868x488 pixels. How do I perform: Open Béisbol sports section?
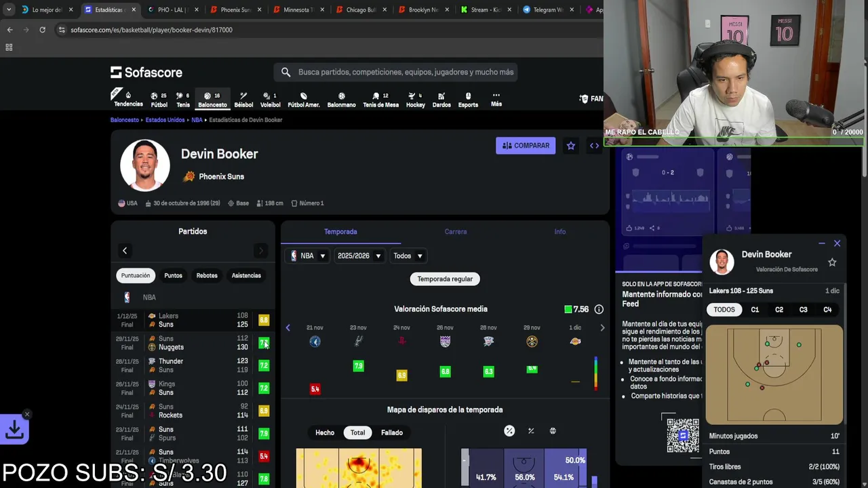243,100
